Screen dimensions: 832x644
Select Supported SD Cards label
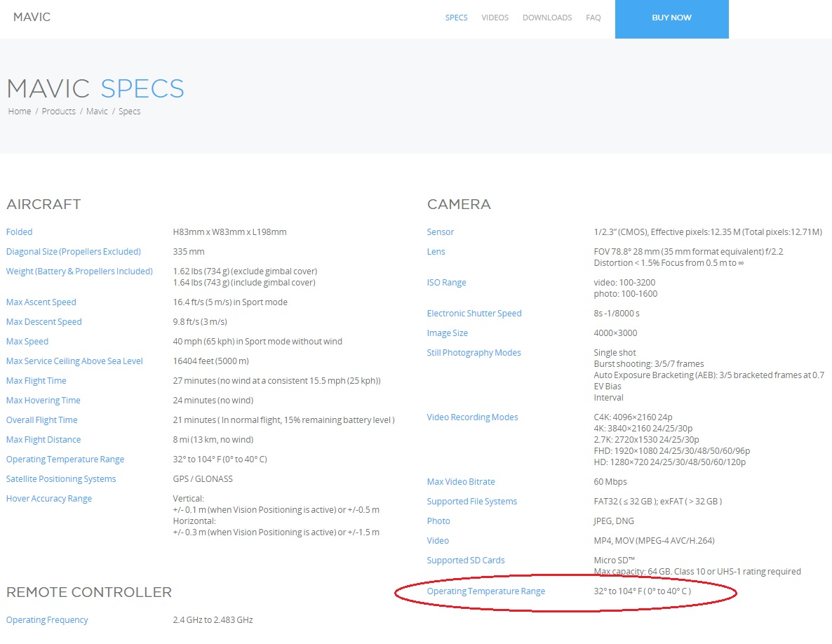point(465,560)
